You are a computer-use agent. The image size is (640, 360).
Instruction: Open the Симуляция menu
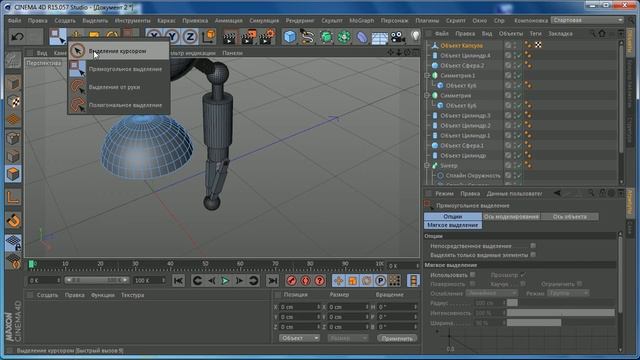coord(264,20)
